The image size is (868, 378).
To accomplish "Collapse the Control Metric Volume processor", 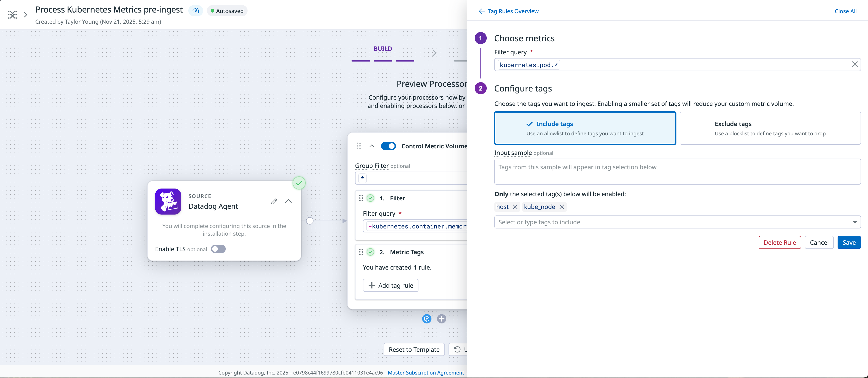I will tap(372, 146).
